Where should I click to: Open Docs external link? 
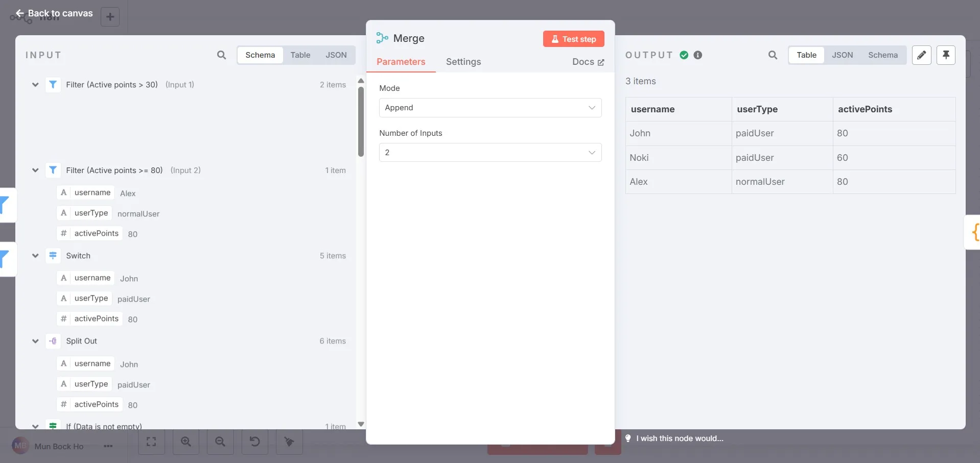pos(588,62)
